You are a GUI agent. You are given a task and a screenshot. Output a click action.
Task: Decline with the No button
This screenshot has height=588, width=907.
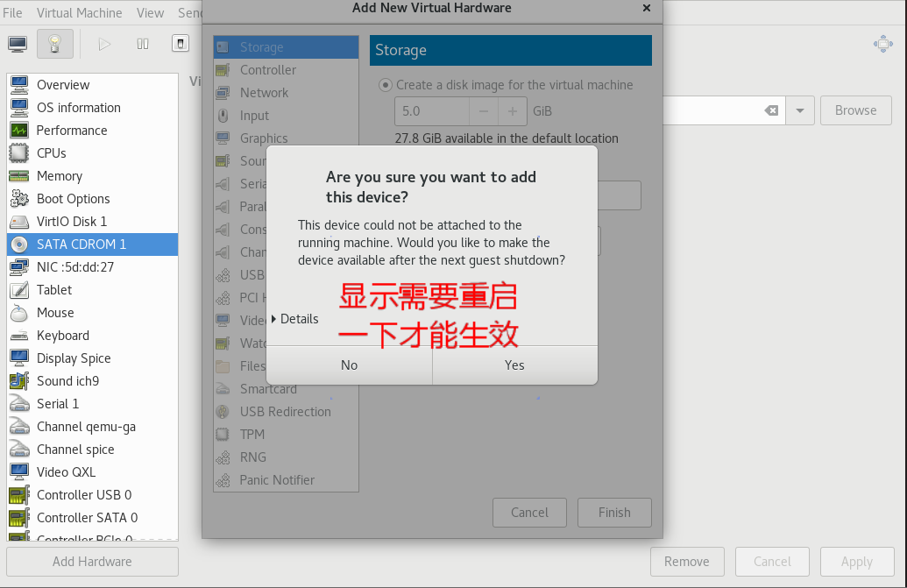coord(350,365)
